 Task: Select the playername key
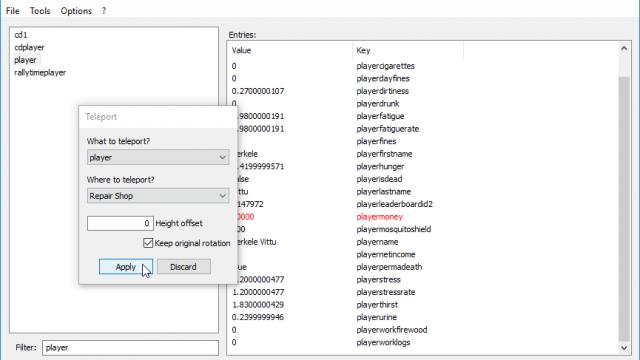(x=377, y=242)
